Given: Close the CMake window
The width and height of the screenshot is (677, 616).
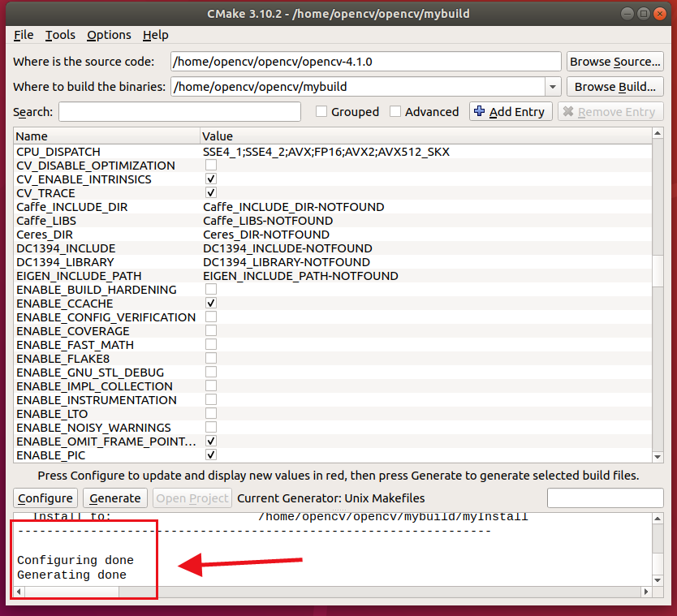Looking at the screenshot, I should click(x=660, y=14).
